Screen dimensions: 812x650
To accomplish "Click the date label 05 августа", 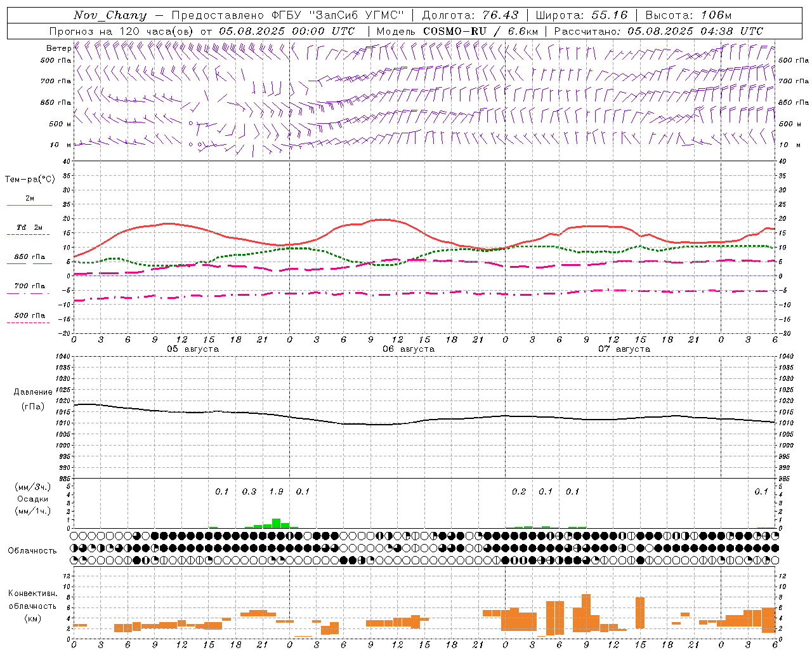I will (193, 349).
